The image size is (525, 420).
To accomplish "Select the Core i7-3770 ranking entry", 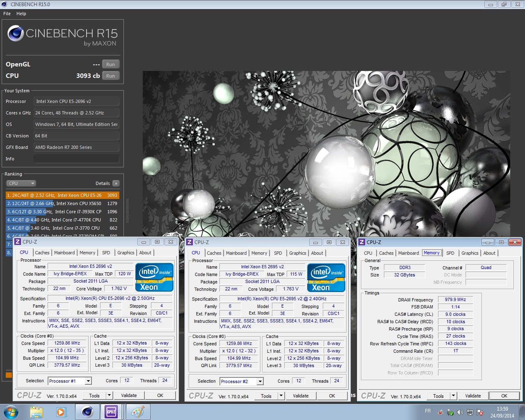I will 62,228.
